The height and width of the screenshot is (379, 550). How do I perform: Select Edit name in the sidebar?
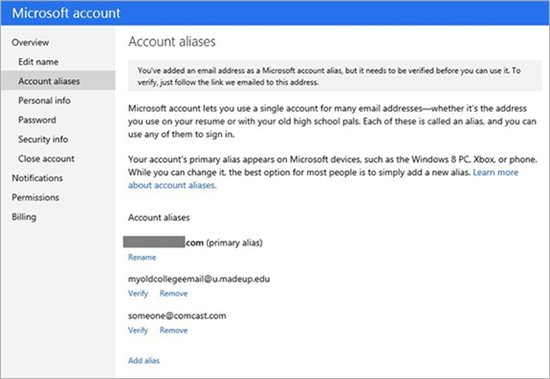click(38, 62)
